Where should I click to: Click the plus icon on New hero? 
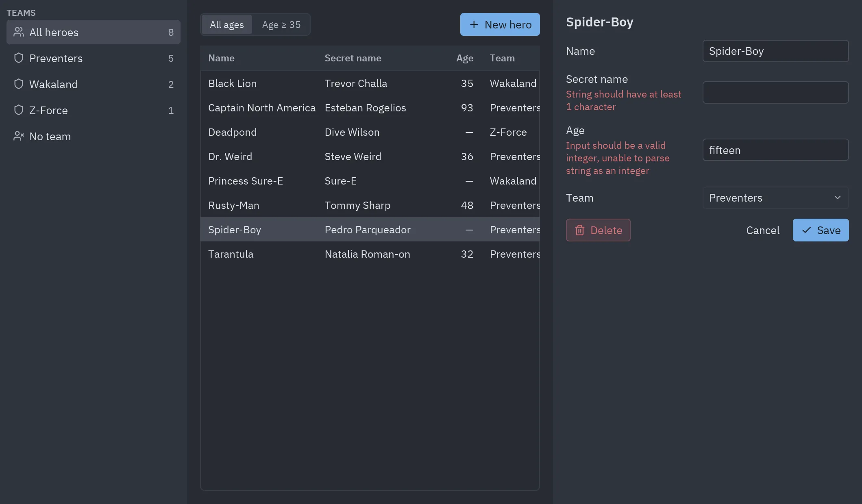click(474, 24)
